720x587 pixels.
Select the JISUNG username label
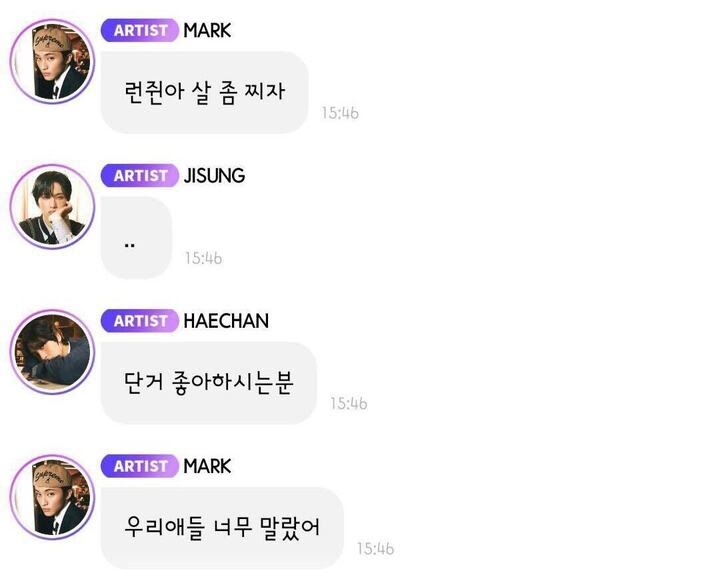coord(214,175)
